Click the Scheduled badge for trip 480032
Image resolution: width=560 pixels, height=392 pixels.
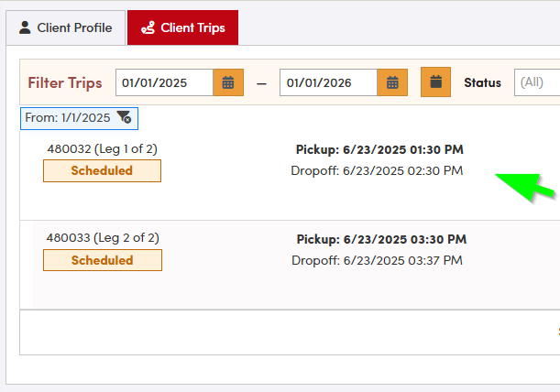pyautogui.click(x=102, y=170)
